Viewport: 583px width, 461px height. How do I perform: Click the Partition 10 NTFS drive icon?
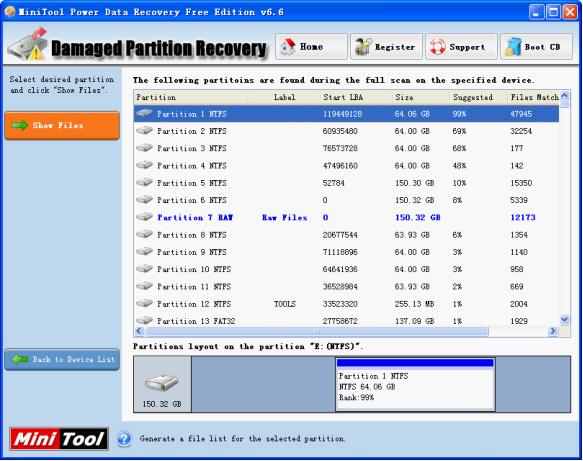144,268
